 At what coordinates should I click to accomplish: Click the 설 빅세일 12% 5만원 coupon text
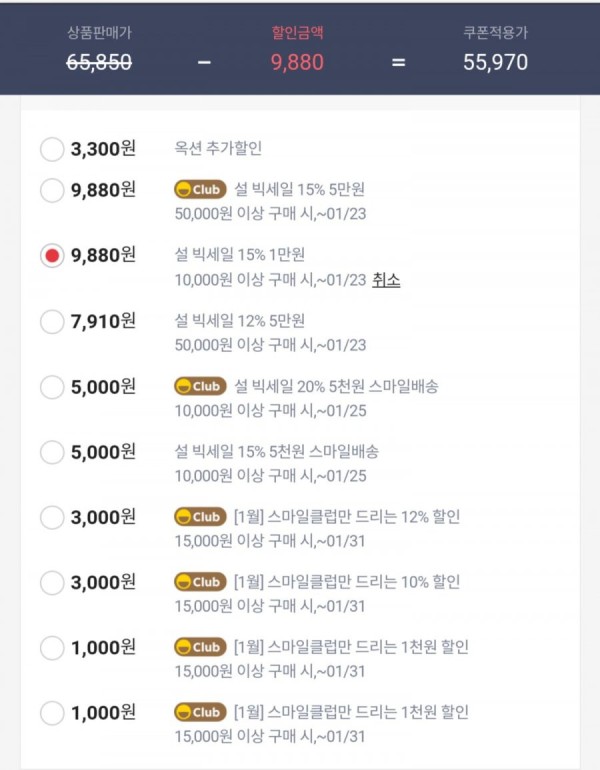[240, 321]
